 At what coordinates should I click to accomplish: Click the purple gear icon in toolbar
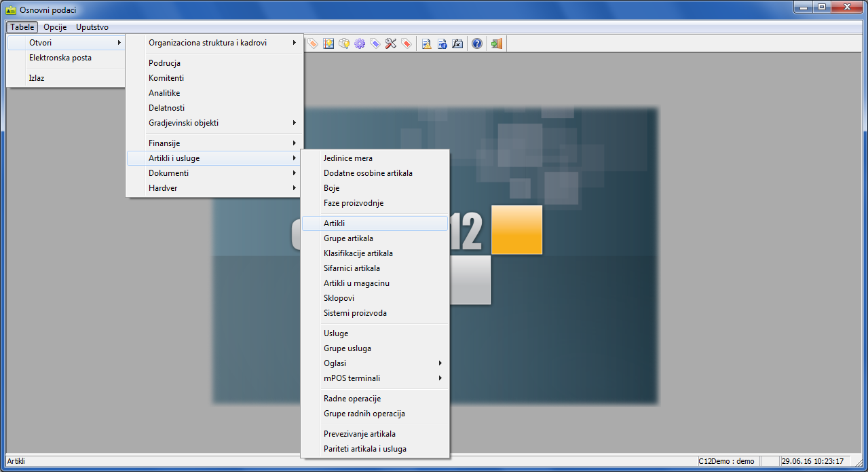pyautogui.click(x=360, y=43)
